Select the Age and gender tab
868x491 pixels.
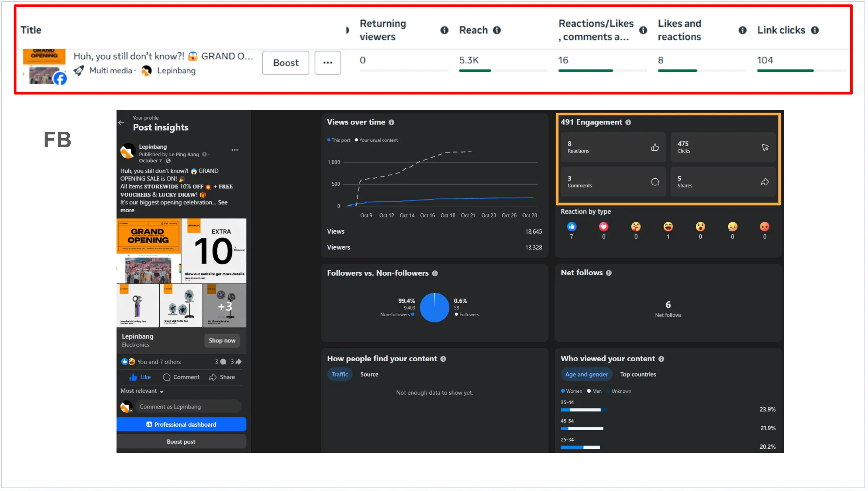(586, 375)
